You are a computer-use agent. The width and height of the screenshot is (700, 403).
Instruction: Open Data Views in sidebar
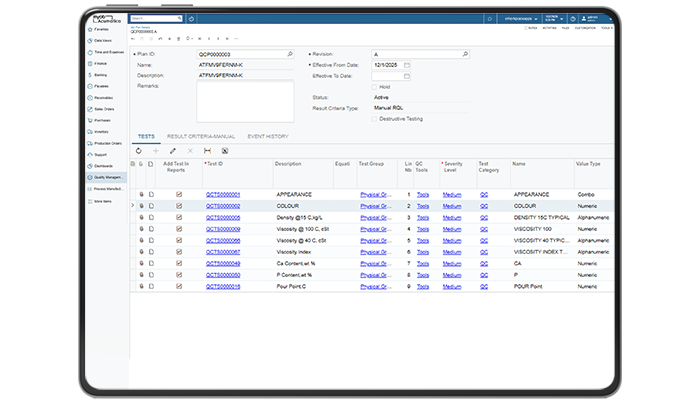click(102, 41)
